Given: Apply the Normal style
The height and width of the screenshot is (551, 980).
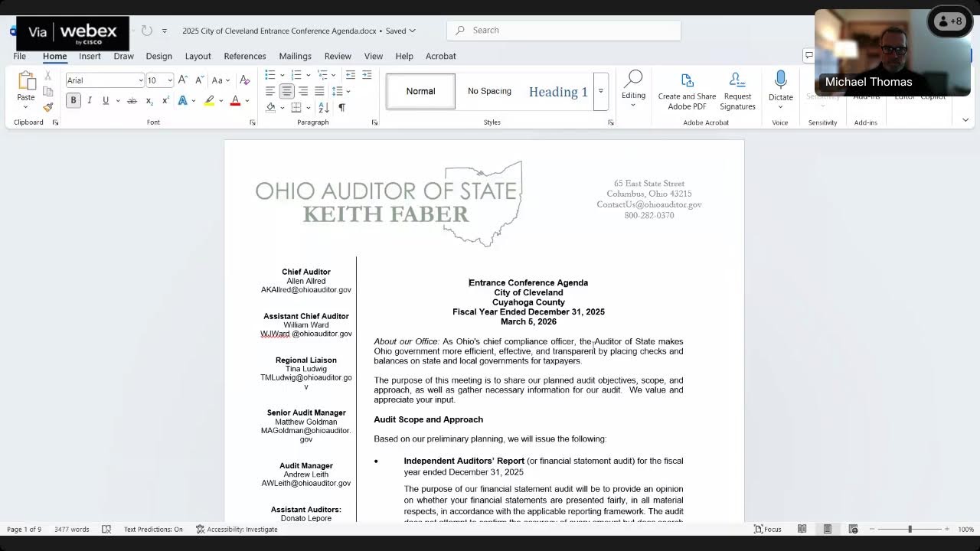Looking at the screenshot, I should [420, 91].
